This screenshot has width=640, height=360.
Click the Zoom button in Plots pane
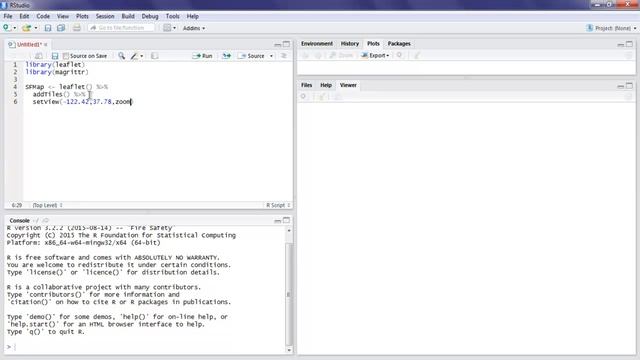341,56
